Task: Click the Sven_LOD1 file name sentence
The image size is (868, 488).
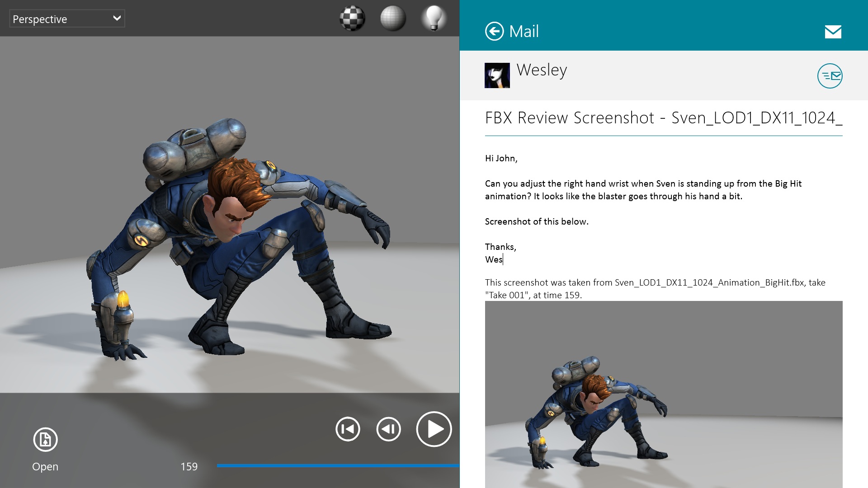Action: (655, 289)
